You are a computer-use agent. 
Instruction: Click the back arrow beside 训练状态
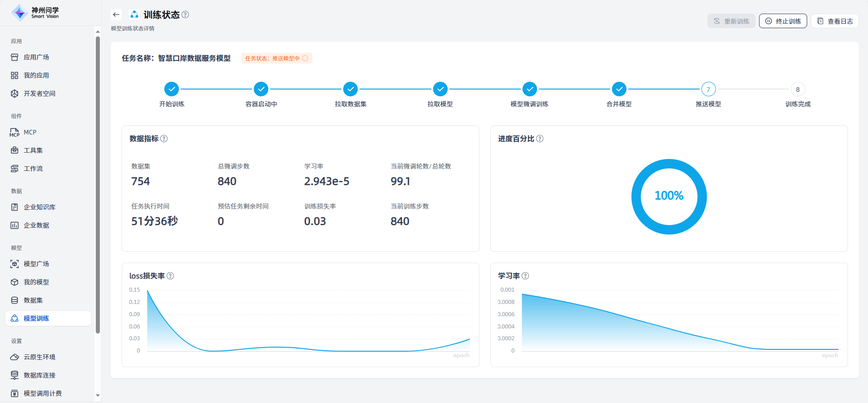[x=116, y=15]
